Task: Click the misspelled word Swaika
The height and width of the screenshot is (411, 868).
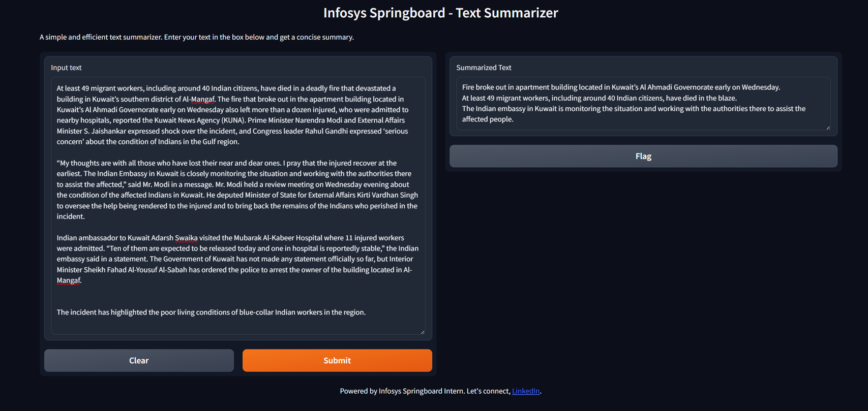Action: point(186,238)
